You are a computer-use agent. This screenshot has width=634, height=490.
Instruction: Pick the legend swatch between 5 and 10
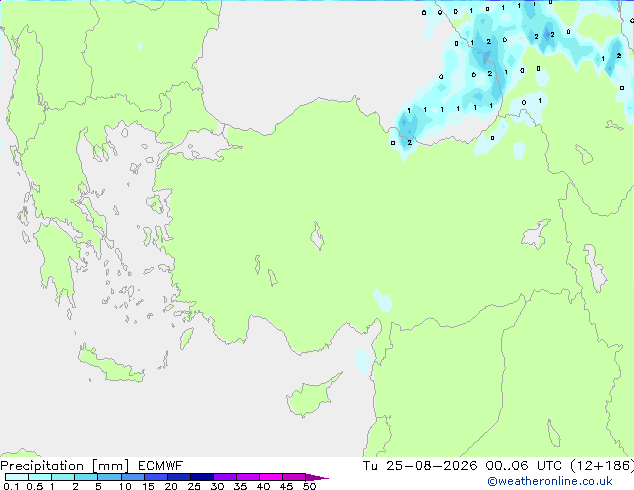coord(109,477)
